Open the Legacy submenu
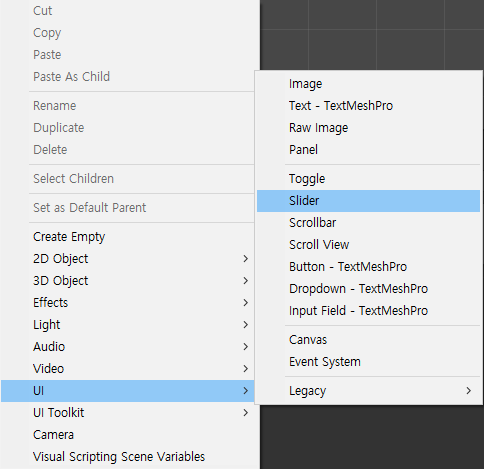 [x=368, y=391]
